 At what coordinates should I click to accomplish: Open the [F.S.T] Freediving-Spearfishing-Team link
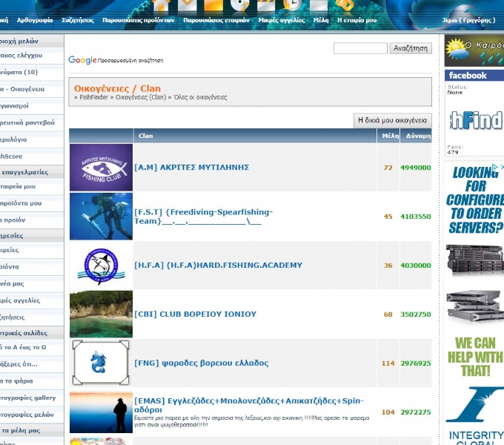tap(203, 217)
